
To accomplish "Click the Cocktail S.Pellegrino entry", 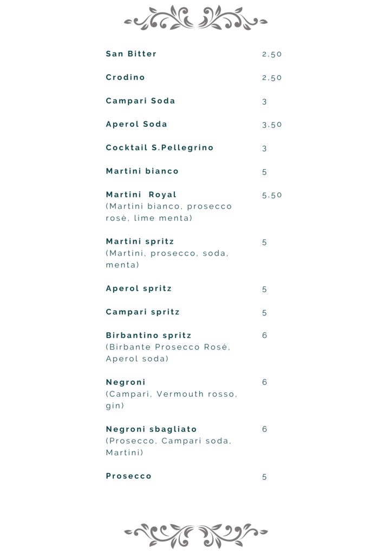I will (x=159, y=147).
